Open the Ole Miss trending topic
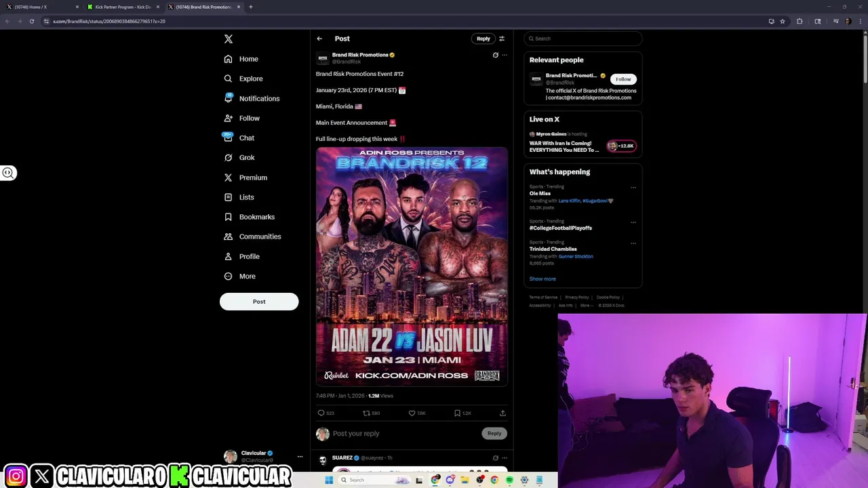 tap(540, 194)
